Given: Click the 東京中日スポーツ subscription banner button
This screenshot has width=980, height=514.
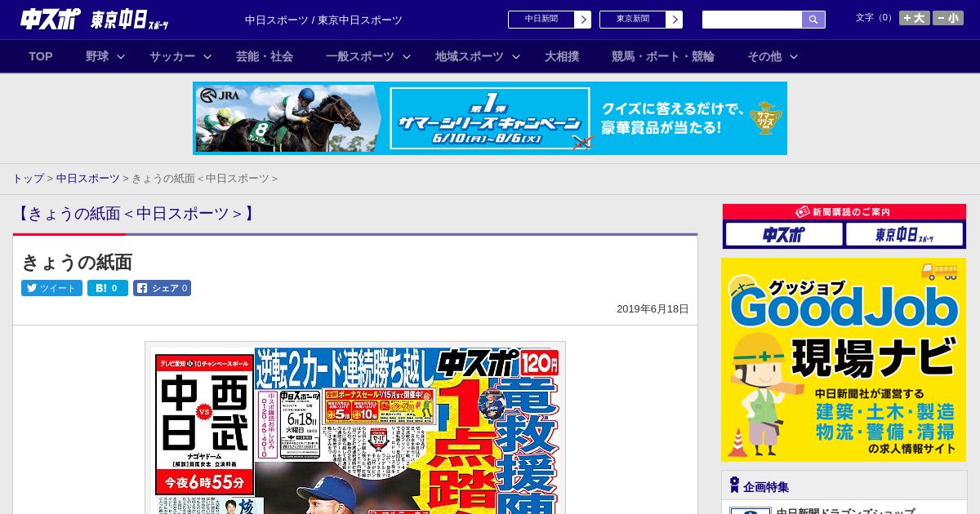Looking at the screenshot, I should pyautogui.click(x=905, y=235).
